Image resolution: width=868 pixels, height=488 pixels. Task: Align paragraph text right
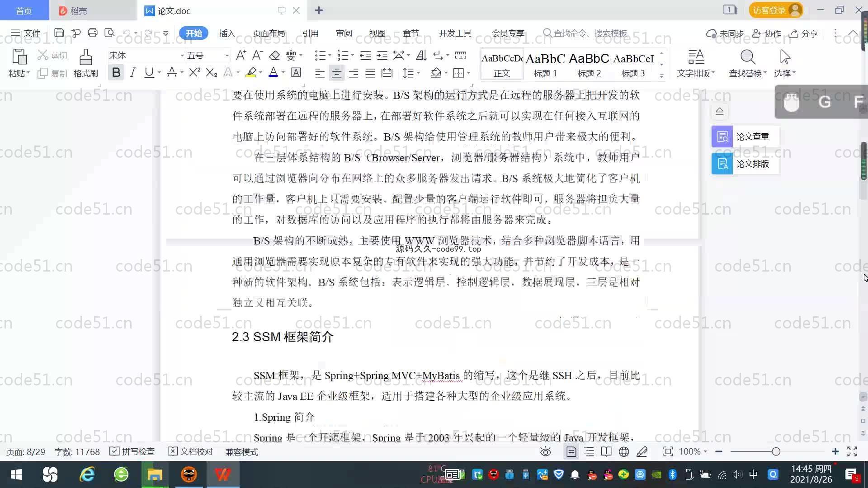(354, 73)
